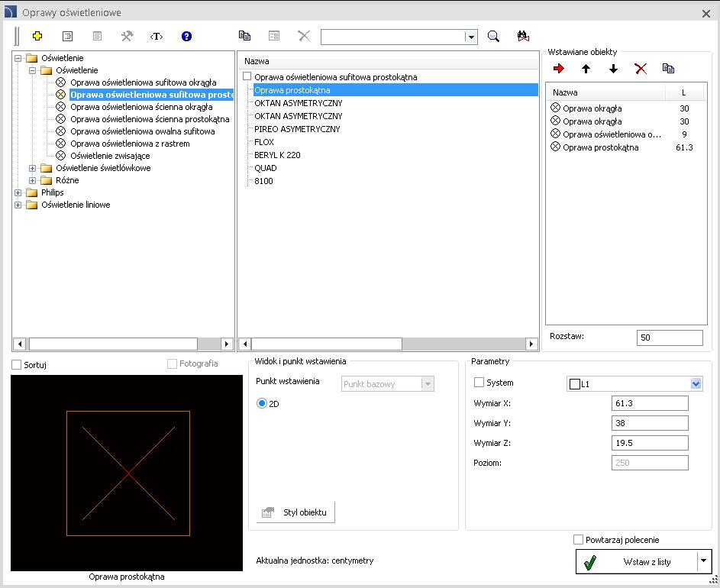Select BERYL K 220 in name list

click(277, 155)
